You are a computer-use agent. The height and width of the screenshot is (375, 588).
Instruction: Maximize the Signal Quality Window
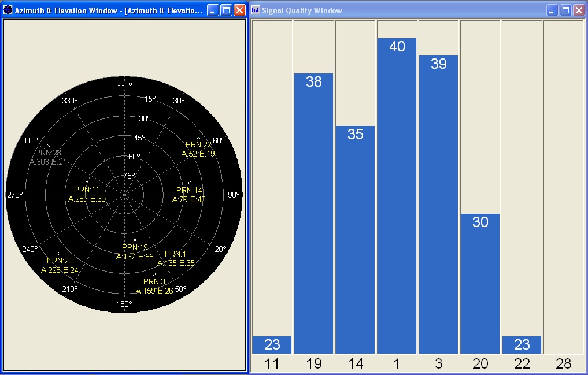565,10
